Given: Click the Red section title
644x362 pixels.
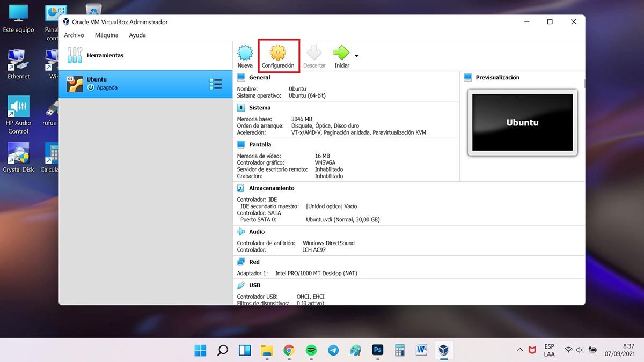Looking at the screenshot, I should click(254, 262).
